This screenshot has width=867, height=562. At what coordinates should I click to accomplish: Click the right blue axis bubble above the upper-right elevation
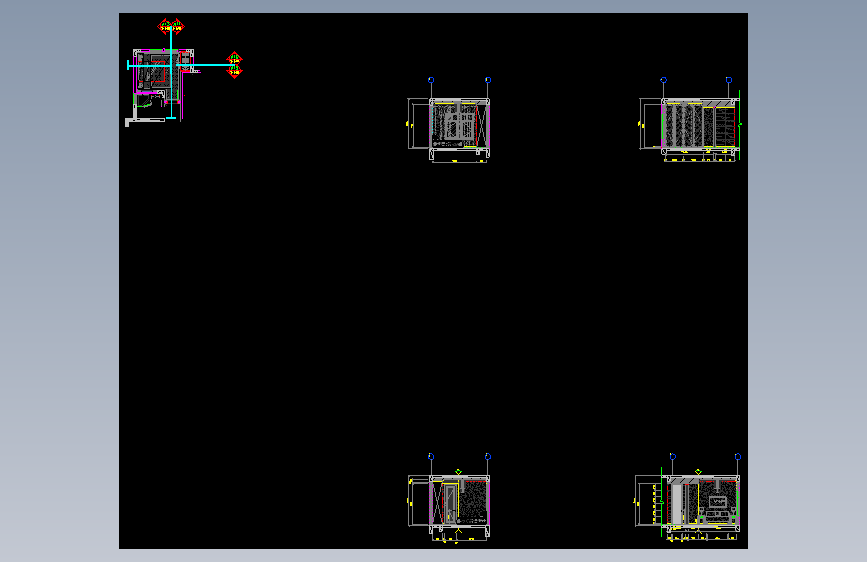tap(729, 80)
